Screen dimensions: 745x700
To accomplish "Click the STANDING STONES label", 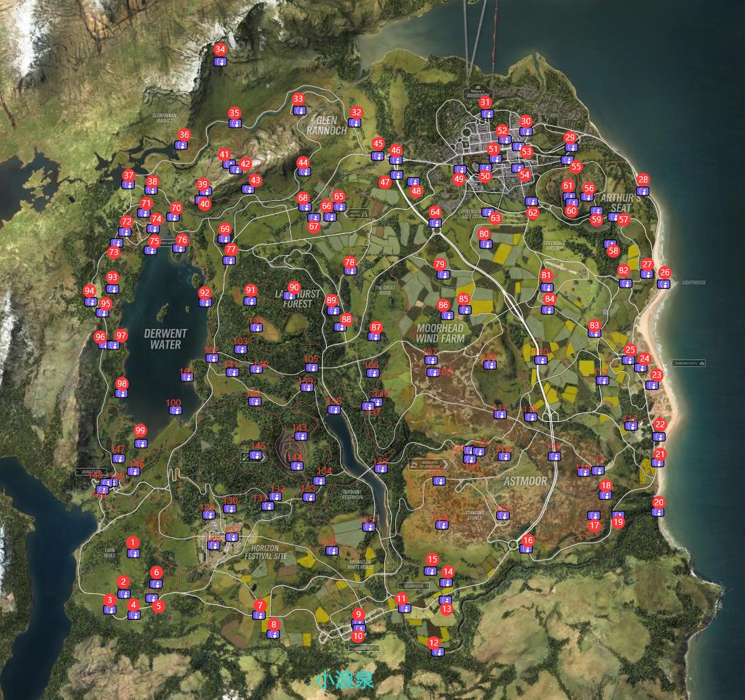I will pyautogui.click(x=475, y=515).
